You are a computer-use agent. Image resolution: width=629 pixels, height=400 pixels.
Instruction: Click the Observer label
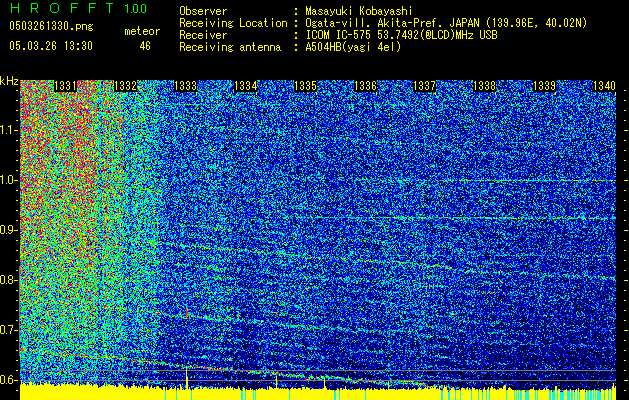(203, 11)
